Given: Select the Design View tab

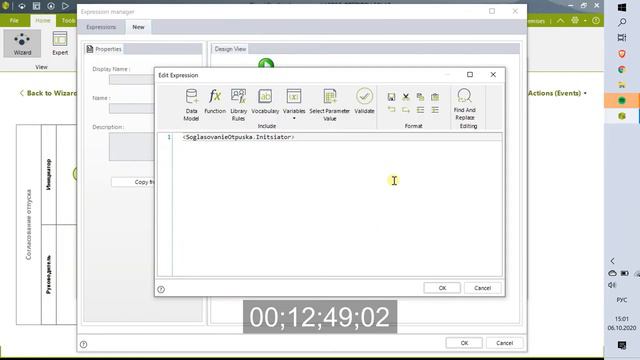Looking at the screenshot, I should [x=230, y=49].
